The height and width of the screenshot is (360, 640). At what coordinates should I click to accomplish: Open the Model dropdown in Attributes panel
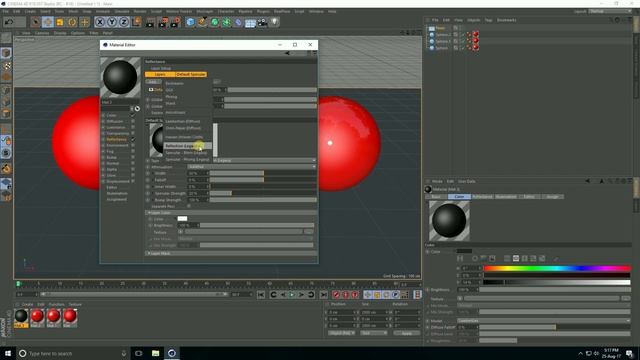(x=543, y=320)
